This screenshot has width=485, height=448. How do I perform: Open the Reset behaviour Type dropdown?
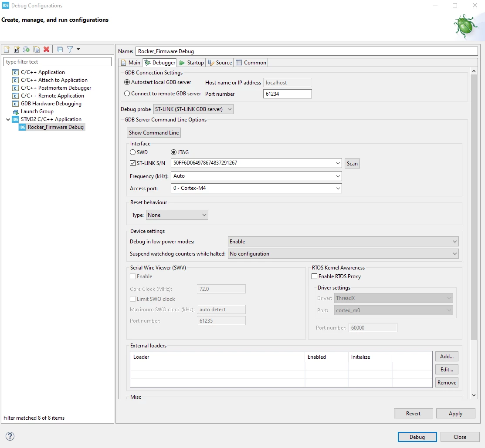(x=177, y=215)
